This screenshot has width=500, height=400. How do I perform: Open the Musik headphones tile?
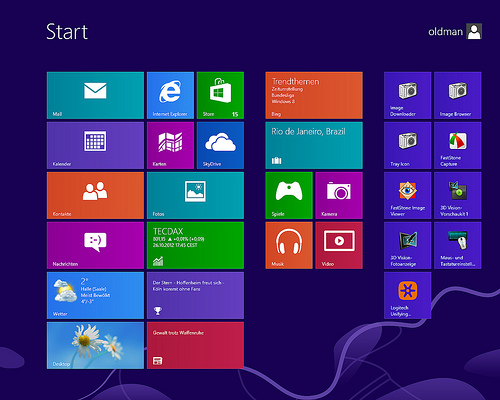(289, 245)
